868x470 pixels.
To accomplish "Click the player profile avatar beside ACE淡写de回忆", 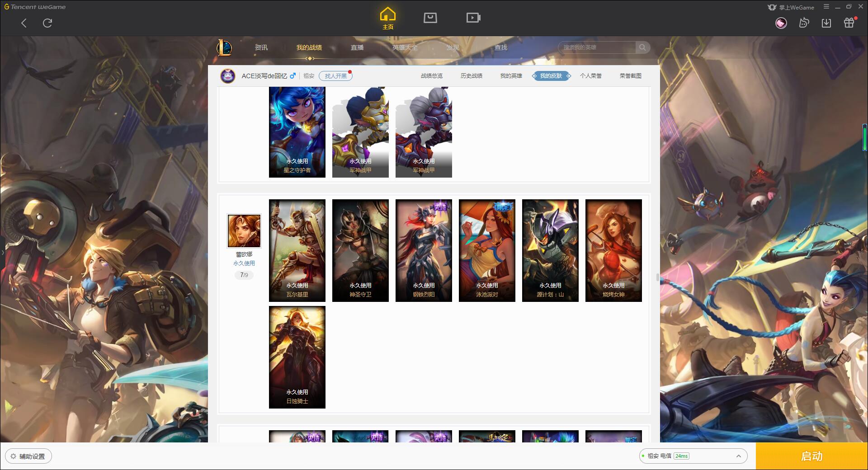I will [x=228, y=76].
